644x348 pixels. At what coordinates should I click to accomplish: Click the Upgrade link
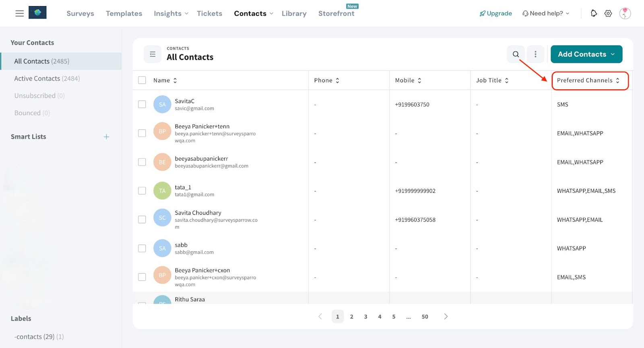click(496, 13)
